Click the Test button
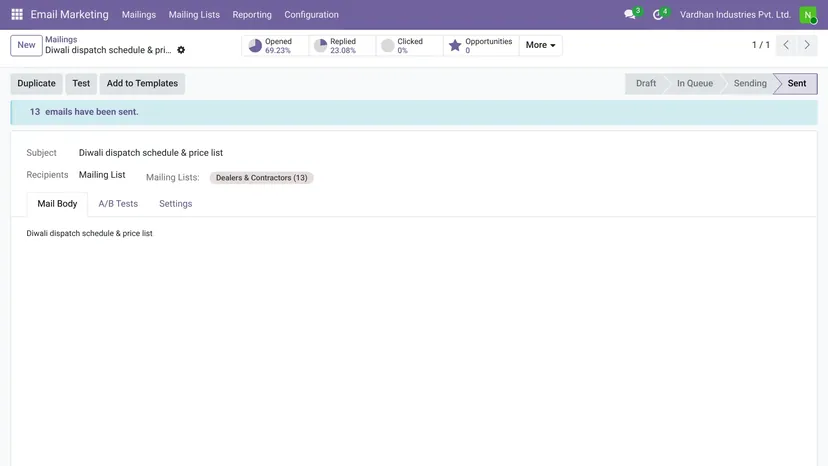Image resolution: width=828 pixels, height=466 pixels. [81, 83]
